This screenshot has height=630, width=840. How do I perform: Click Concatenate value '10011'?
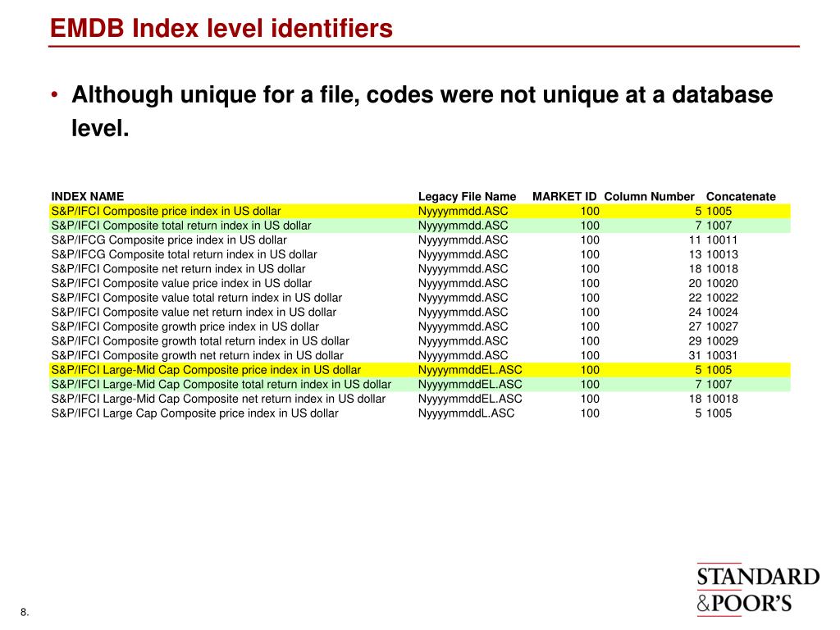pos(722,240)
